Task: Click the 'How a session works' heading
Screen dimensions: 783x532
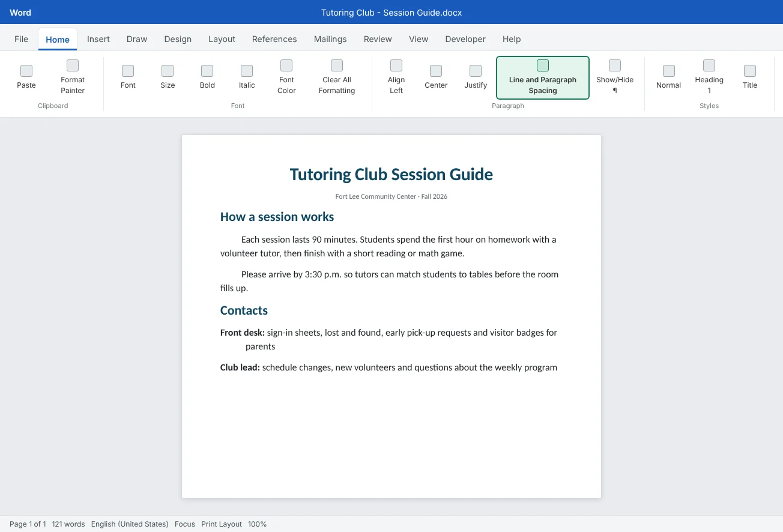Action: [277, 217]
